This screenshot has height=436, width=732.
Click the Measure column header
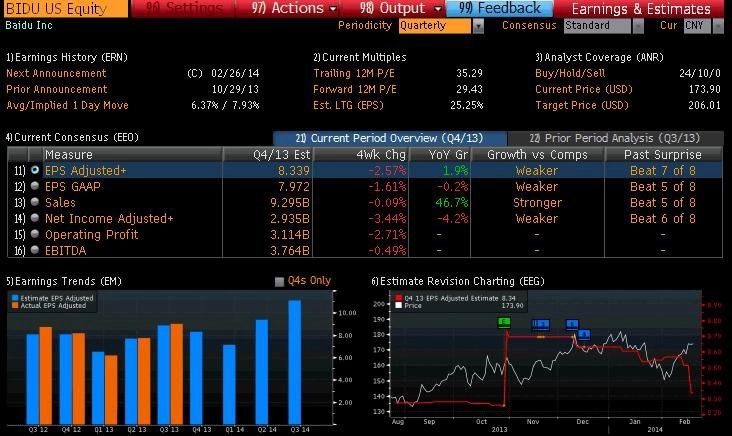(x=132, y=155)
